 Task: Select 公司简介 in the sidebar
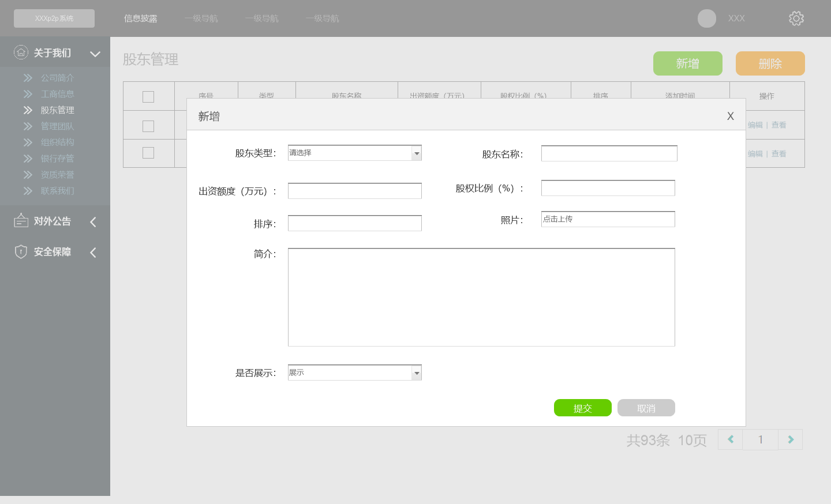(57, 78)
